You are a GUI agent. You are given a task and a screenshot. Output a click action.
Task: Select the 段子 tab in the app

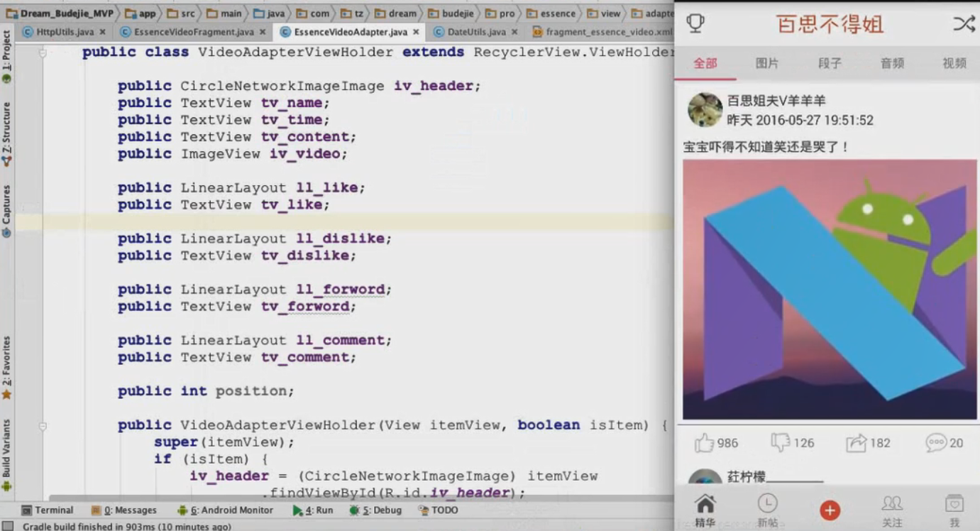[x=830, y=63]
